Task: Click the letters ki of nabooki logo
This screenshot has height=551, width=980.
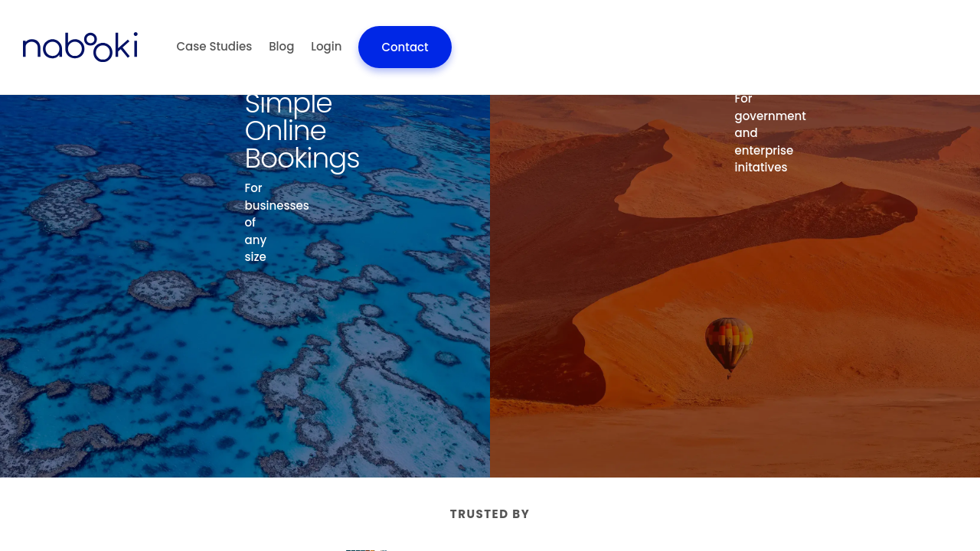Action: tap(126, 46)
